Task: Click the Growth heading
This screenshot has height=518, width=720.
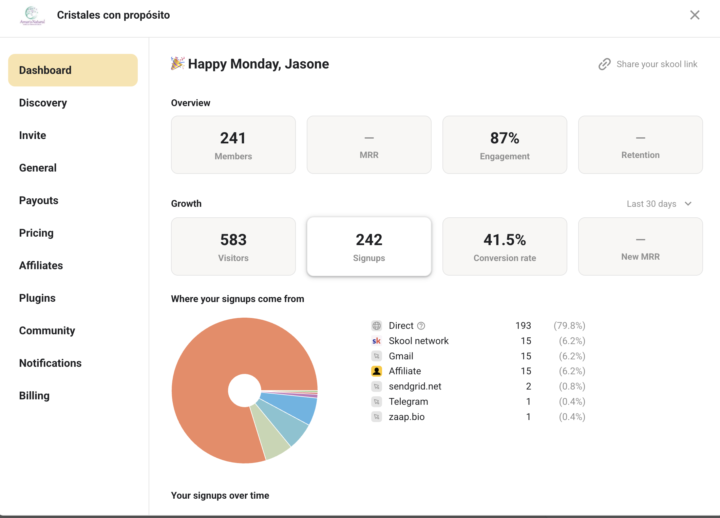Action: tap(186, 203)
